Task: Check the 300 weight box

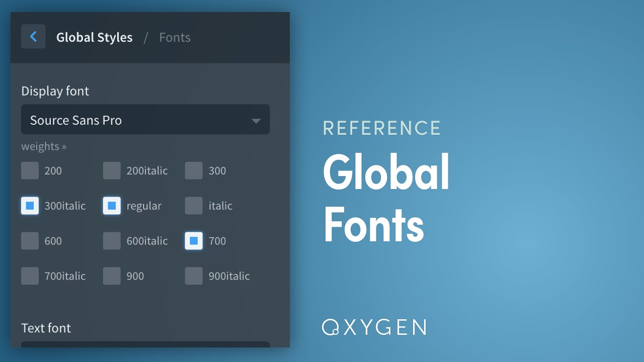Action: pos(194,170)
